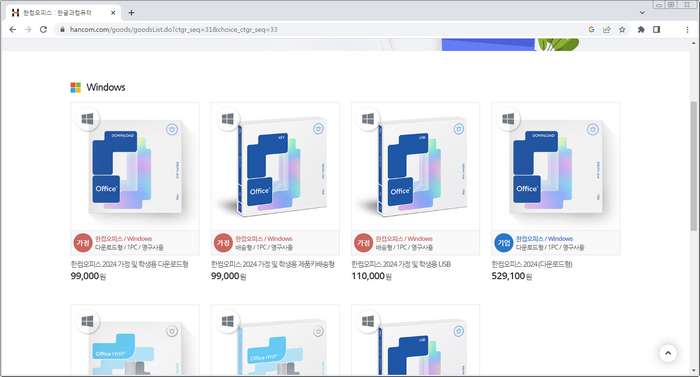Click the page vertical scrollbar thumb

pos(693,166)
